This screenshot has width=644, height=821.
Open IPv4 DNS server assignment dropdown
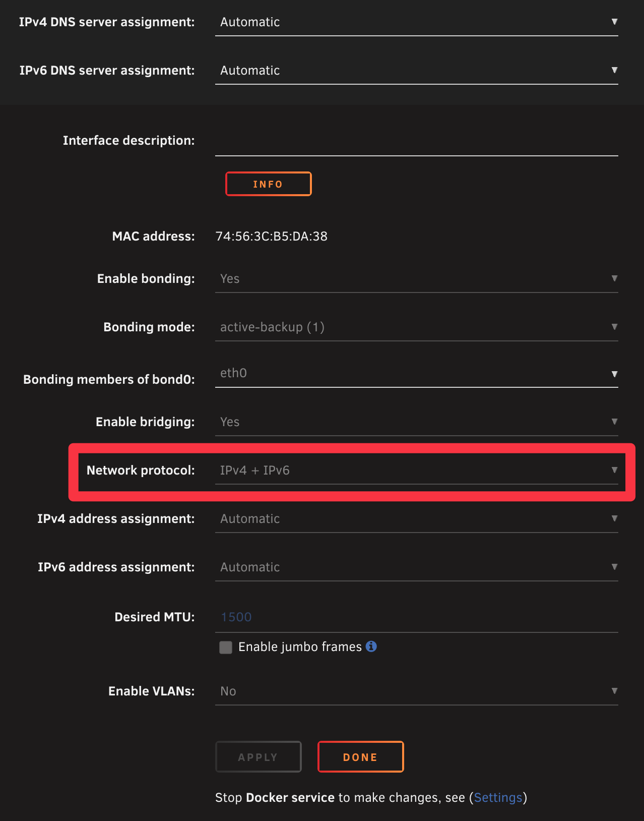[416, 22]
